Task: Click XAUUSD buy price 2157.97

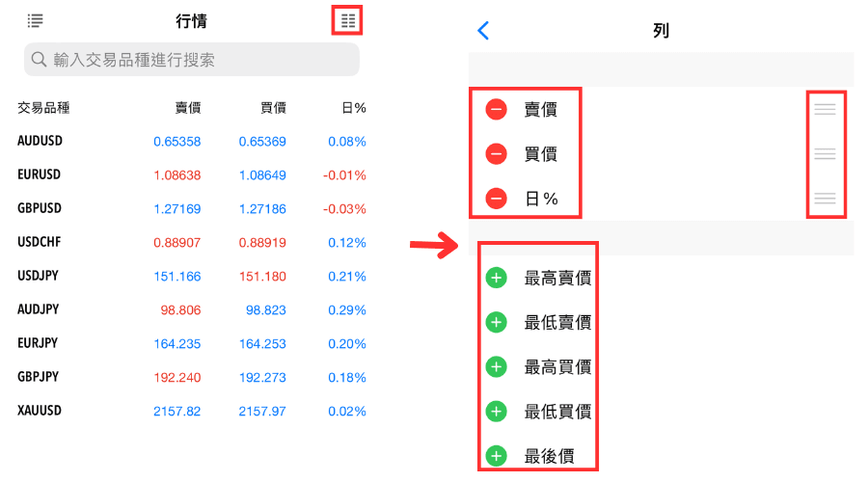Action: coord(262,412)
